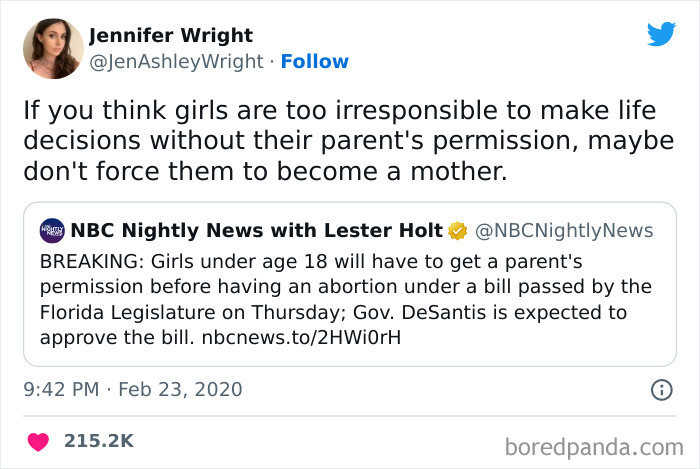
Task: Click the 9:42 PM tweet time
Action: 61,388
